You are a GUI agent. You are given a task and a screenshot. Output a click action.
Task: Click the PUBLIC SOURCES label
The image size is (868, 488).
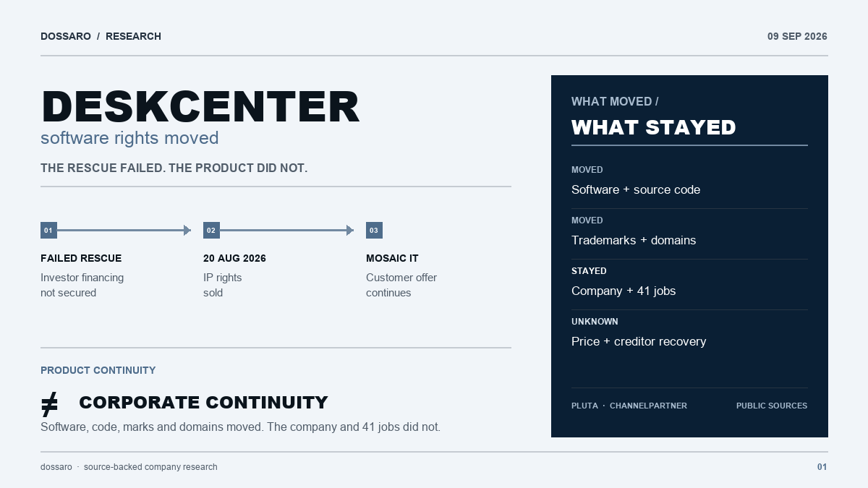click(772, 406)
